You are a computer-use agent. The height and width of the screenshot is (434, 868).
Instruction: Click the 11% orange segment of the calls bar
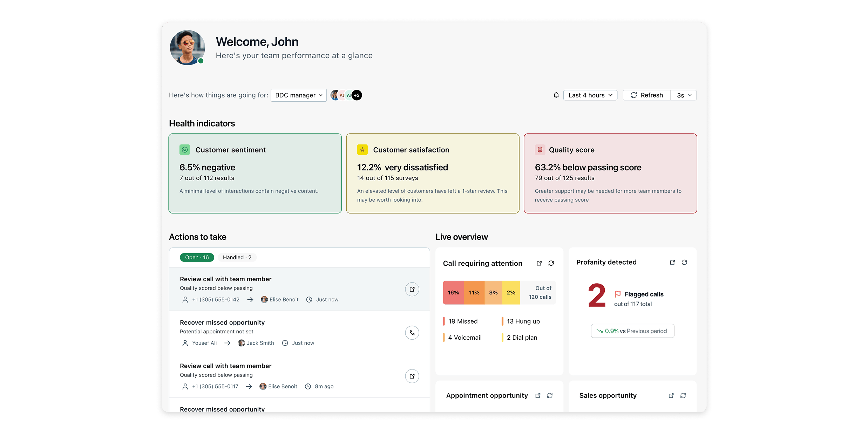474,292
